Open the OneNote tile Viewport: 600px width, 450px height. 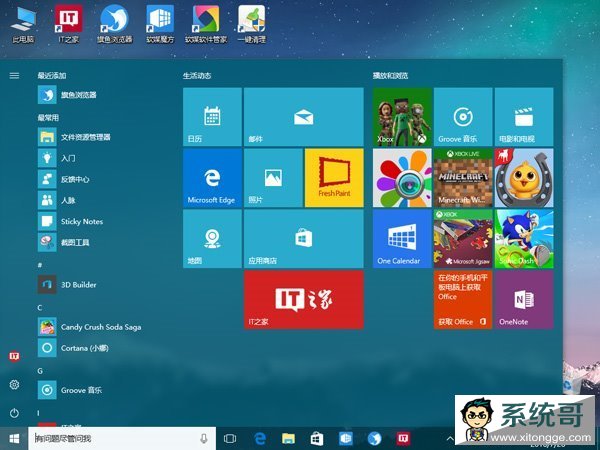pos(524,300)
